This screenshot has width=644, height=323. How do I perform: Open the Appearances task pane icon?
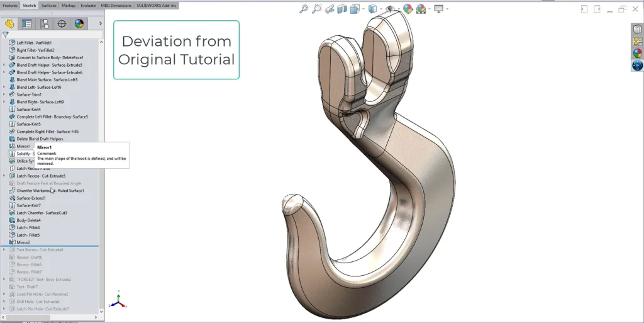[637, 54]
